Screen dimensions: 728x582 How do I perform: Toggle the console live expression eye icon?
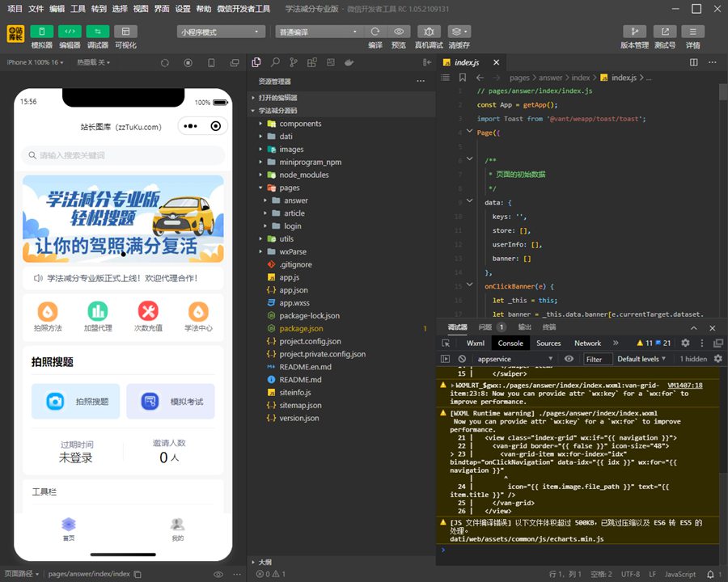click(x=569, y=359)
